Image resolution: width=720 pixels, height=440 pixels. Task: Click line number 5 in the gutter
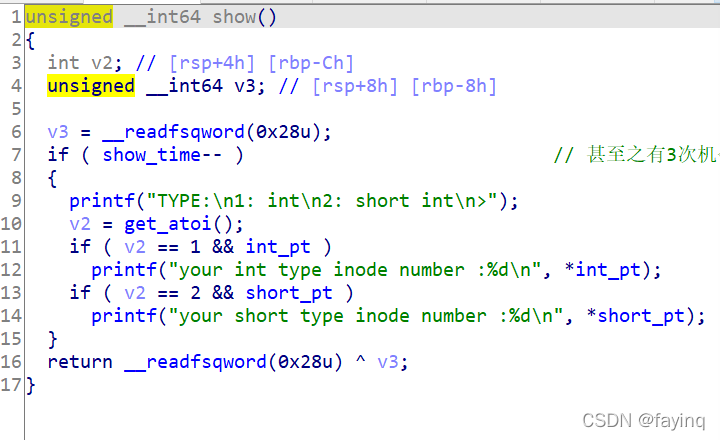point(16,109)
